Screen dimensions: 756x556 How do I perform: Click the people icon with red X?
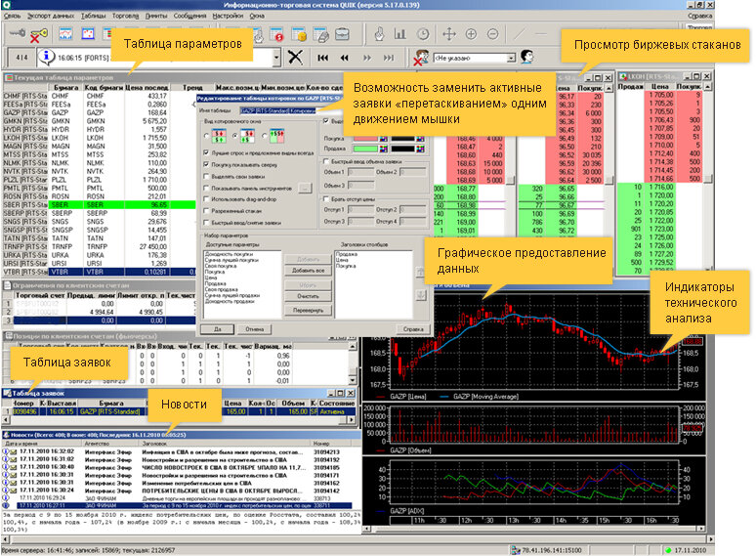click(x=421, y=58)
